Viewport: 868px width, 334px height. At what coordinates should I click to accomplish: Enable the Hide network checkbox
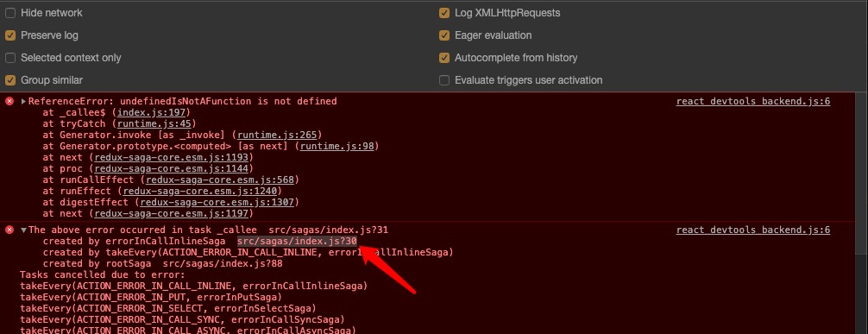click(x=10, y=13)
